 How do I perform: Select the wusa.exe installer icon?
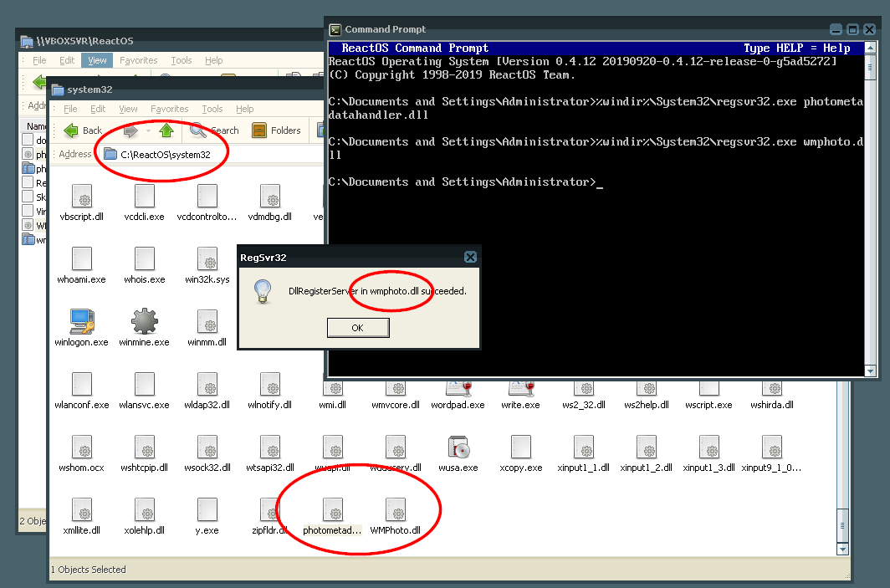(458, 447)
